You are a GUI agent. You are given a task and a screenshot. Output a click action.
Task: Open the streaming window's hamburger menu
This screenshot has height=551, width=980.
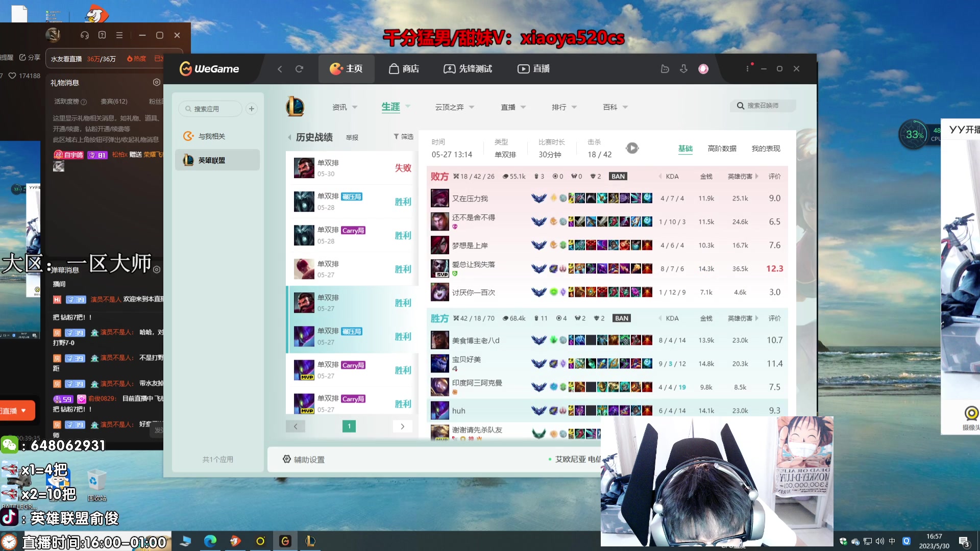[x=119, y=35]
